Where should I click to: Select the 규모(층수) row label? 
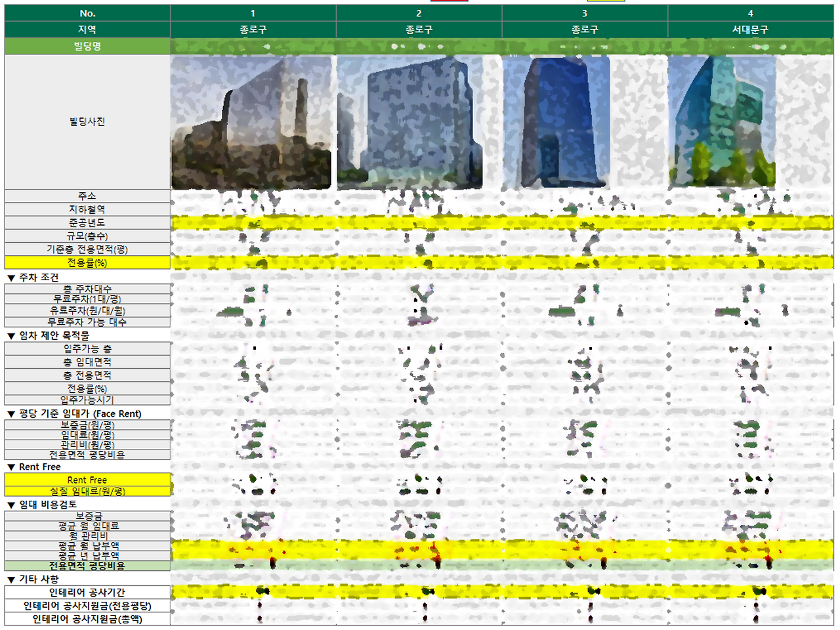(x=87, y=236)
